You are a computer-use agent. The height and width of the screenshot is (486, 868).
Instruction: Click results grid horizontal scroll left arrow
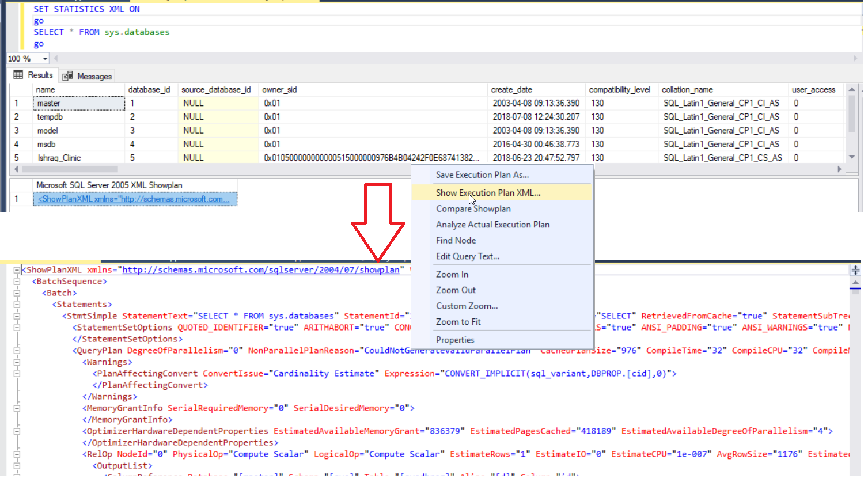[16, 169]
